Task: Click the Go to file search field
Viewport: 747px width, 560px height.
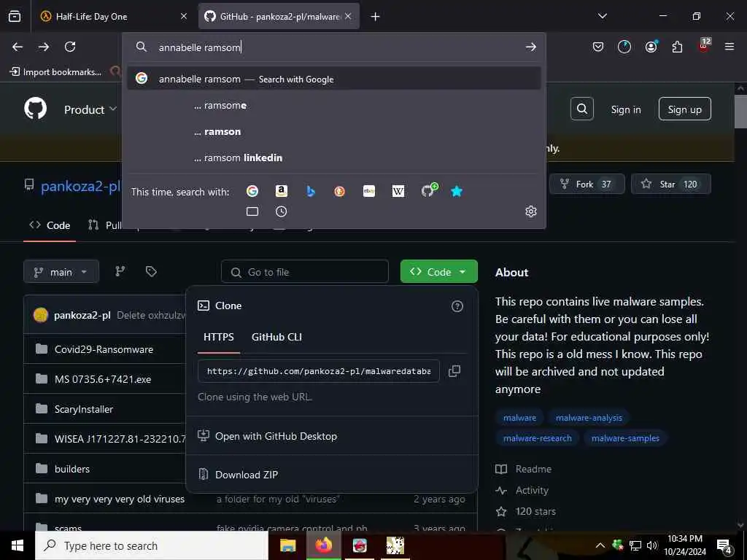Action: (305, 272)
